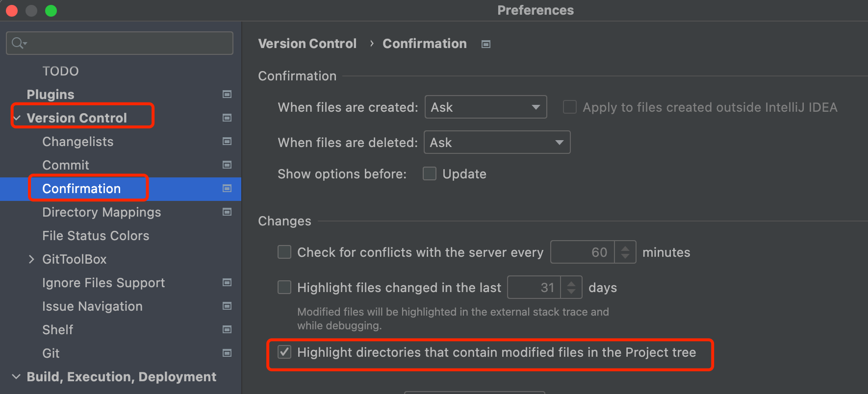Open the TODO settings page

point(60,71)
